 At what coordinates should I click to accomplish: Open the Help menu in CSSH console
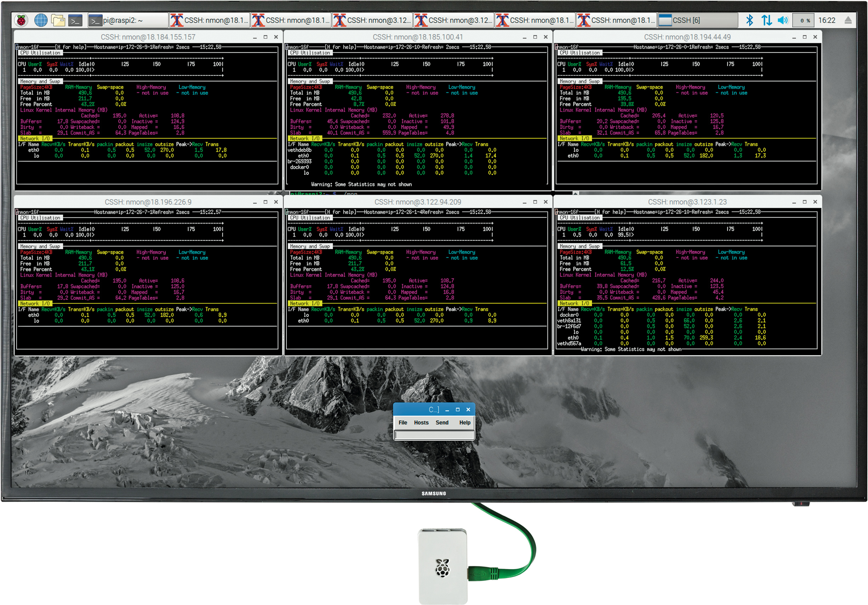[x=465, y=422]
